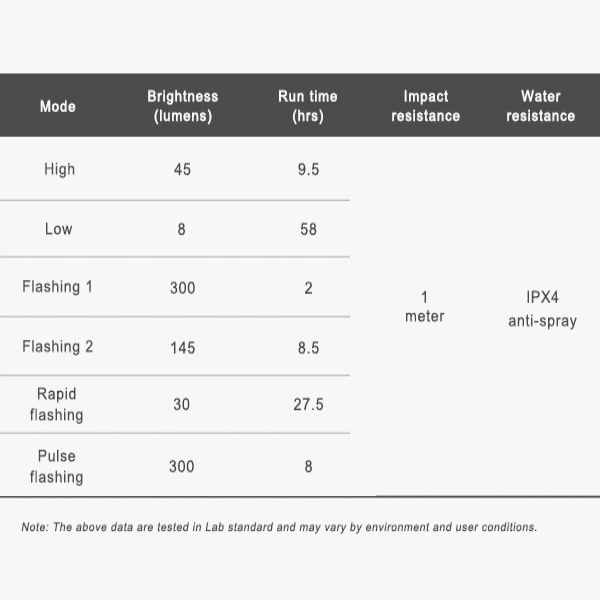Screen dimensions: 600x600
Task: Click the Run time (hrs) header
Action: tap(308, 106)
